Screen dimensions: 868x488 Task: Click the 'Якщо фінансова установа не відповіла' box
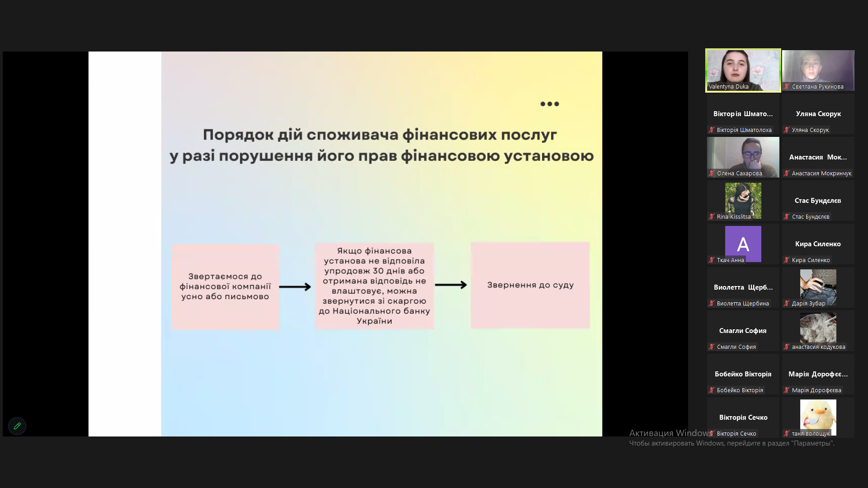point(374,286)
